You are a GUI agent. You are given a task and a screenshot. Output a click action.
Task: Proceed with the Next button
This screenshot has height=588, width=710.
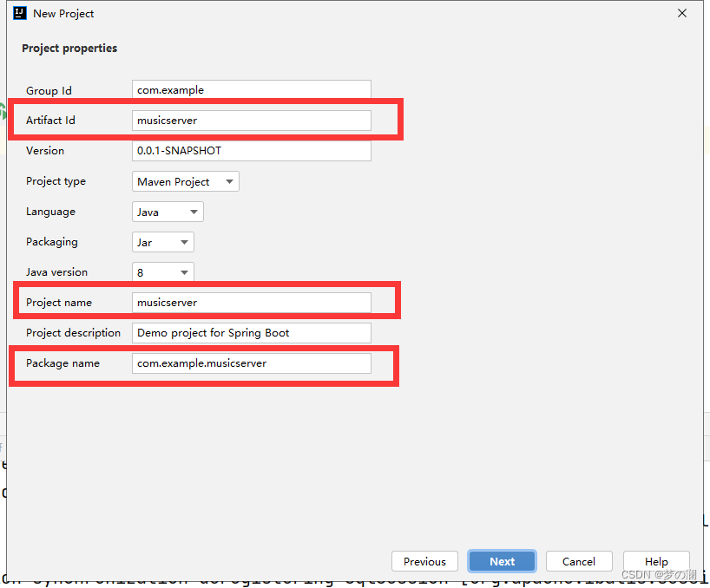tap(503, 561)
